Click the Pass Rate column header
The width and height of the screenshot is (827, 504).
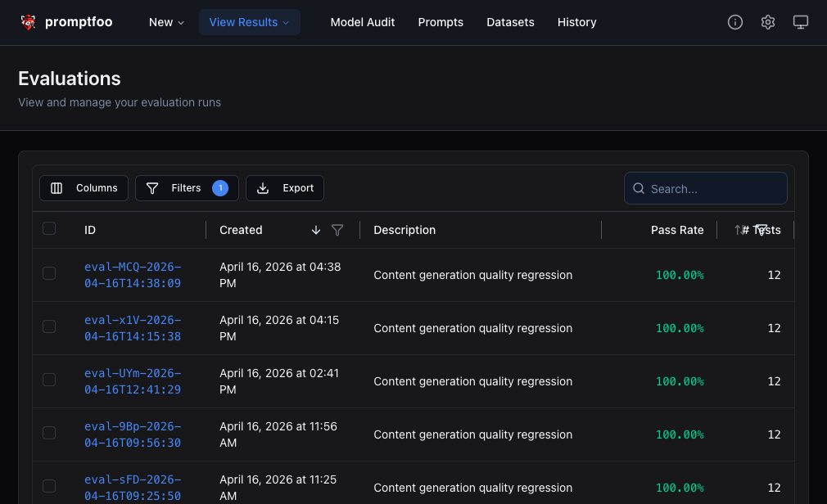coord(677,230)
